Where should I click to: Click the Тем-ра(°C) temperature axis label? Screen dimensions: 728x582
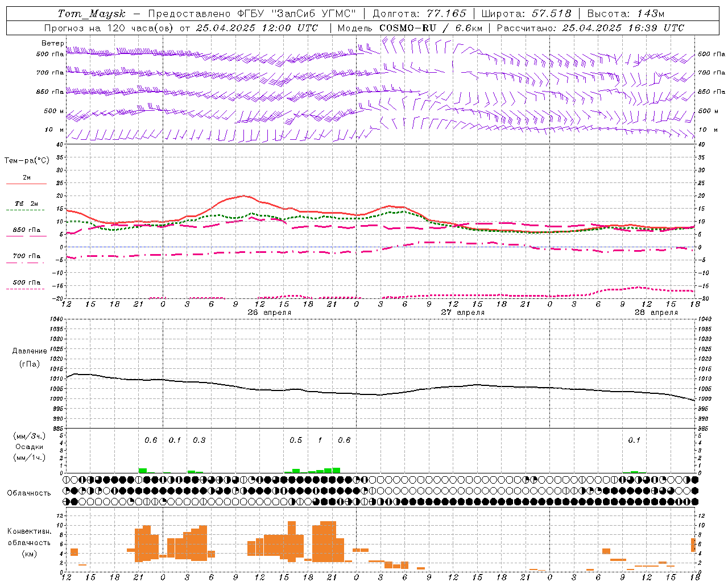point(27,161)
